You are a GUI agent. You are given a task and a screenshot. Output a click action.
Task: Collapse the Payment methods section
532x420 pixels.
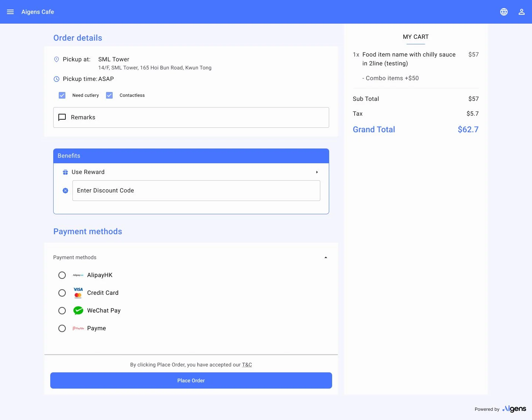(x=325, y=257)
